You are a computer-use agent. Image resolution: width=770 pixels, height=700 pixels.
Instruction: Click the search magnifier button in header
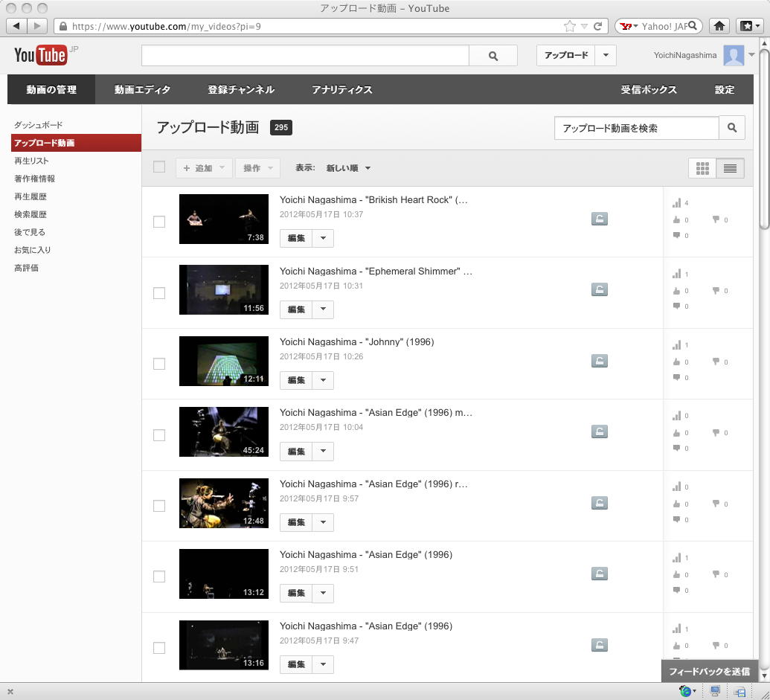(x=493, y=56)
